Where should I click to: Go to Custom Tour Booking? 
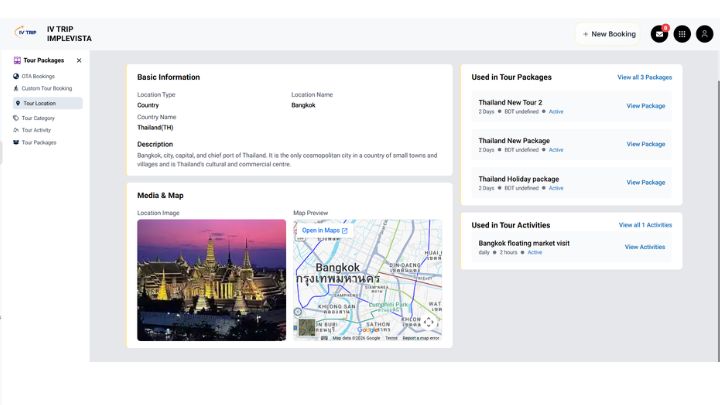[x=45, y=88]
